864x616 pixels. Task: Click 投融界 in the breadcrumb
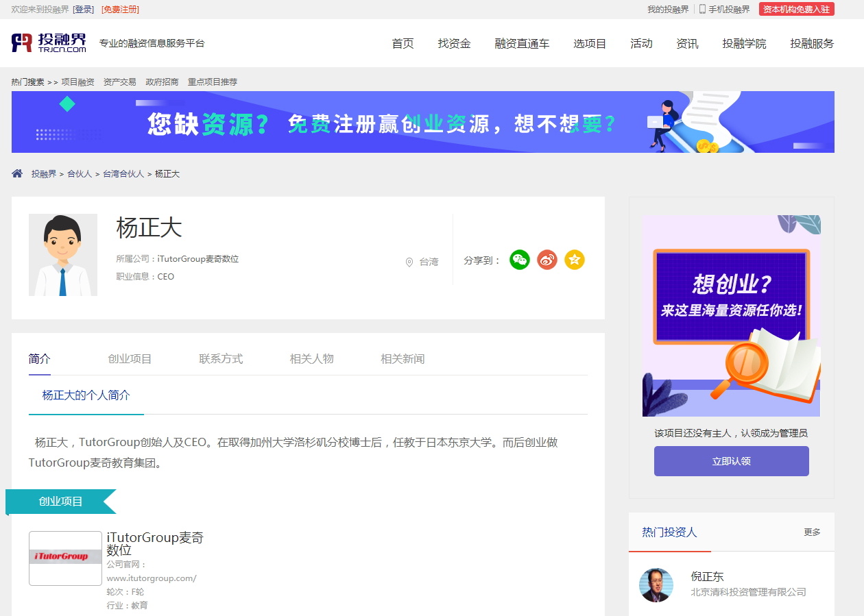[x=44, y=174]
